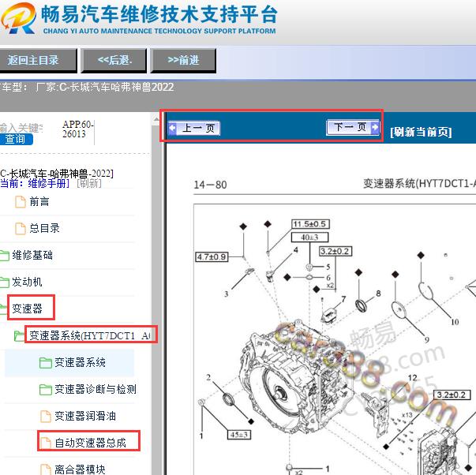Expand the 维修基础 folder

(32, 255)
